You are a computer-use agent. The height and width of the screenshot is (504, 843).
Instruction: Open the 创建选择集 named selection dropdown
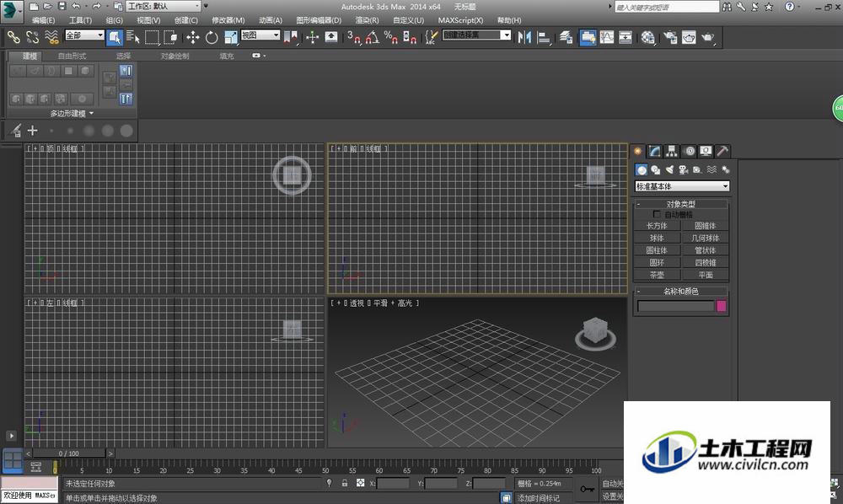pos(476,35)
